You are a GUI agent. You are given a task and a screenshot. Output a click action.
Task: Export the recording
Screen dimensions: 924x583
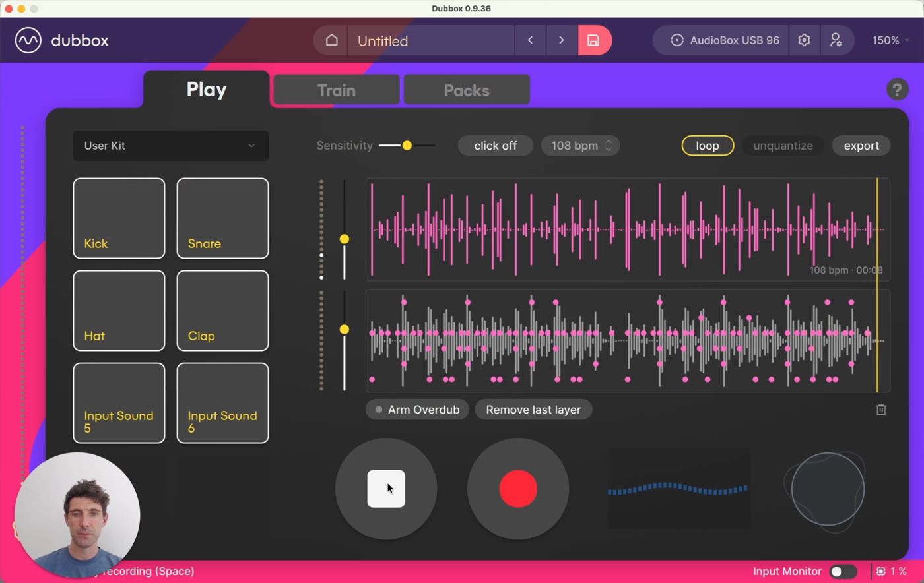click(861, 146)
